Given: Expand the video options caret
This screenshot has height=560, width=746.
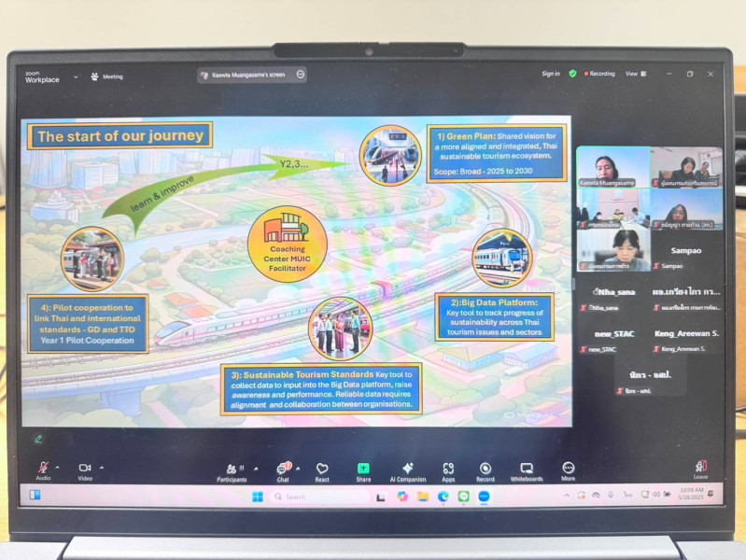Looking at the screenshot, I should [x=102, y=467].
